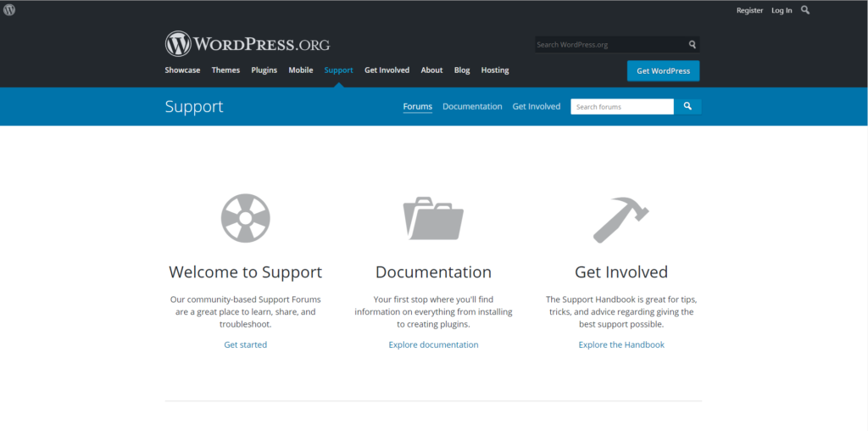
Task: Open the Plugins menu item
Action: (x=264, y=70)
